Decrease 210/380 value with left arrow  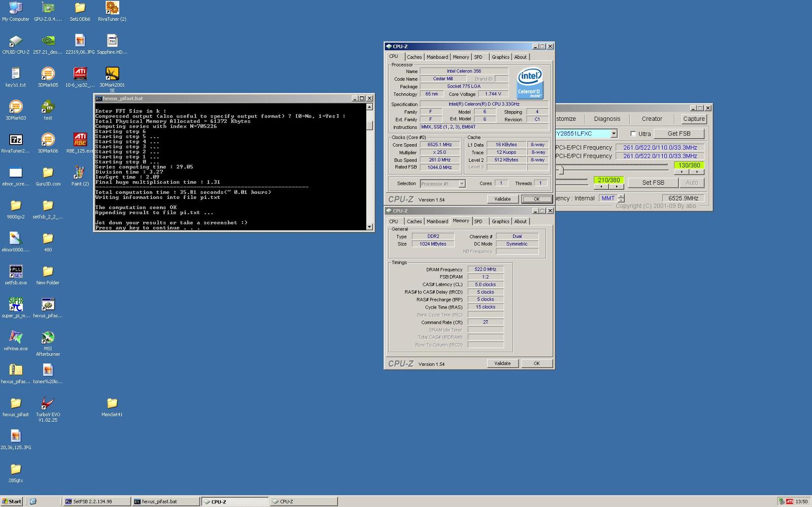(601, 187)
